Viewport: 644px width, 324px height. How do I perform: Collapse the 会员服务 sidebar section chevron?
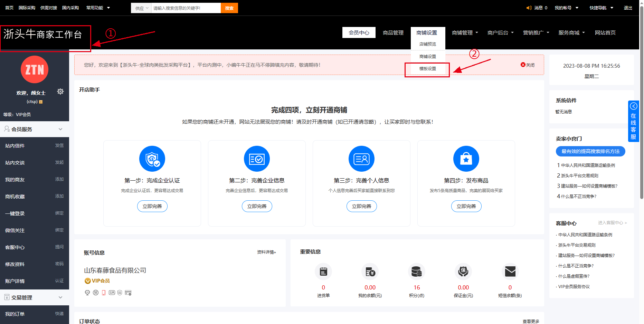tap(60, 129)
